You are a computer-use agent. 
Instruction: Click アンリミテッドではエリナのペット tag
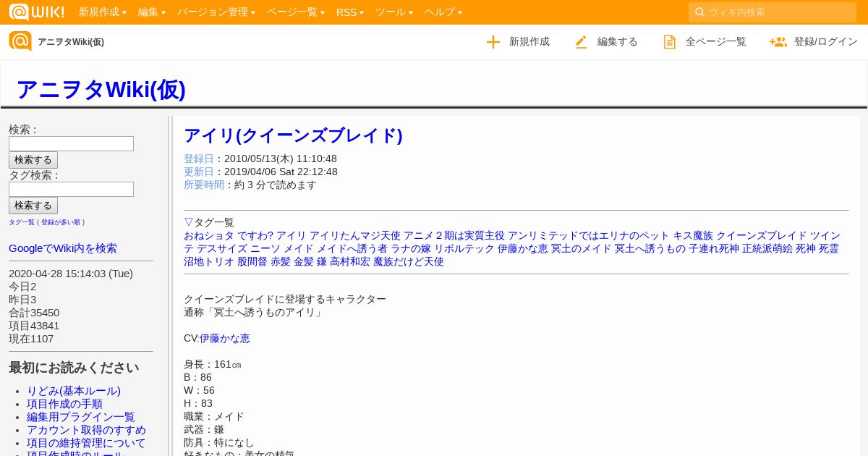coord(589,235)
